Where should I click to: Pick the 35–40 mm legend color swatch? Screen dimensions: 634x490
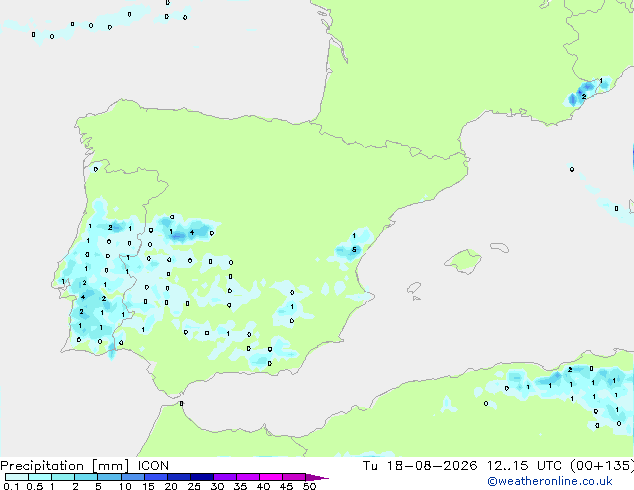[x=247, y=477]
